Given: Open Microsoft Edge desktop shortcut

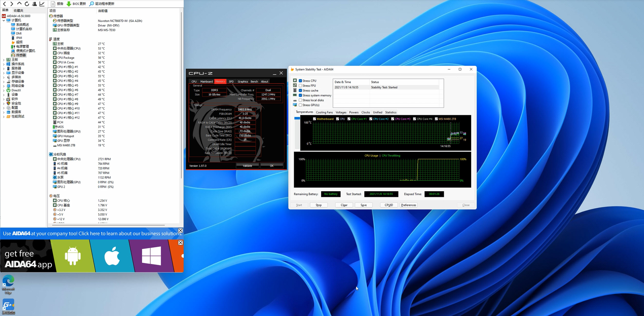Looking at the screenshot, I should point(8,284).
